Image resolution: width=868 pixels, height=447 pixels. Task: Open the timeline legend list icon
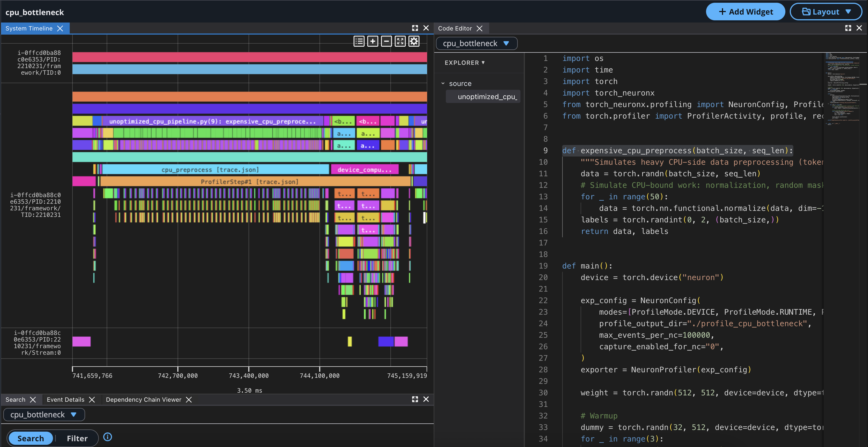click(x=359, y=41)
